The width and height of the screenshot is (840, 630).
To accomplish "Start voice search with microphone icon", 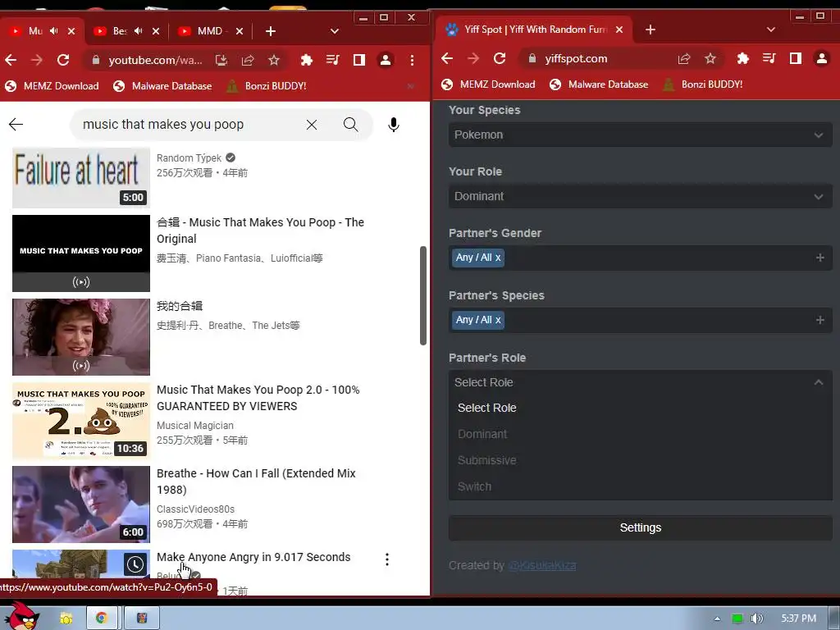I will [x=393, y=125].
